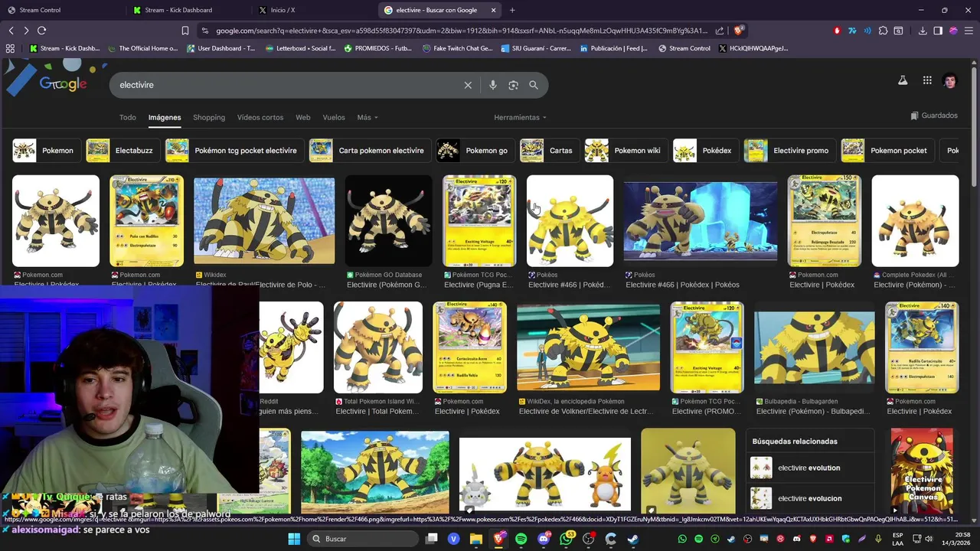
Task: Reload the page with the refresh icon
Action: tap(41, 31)
